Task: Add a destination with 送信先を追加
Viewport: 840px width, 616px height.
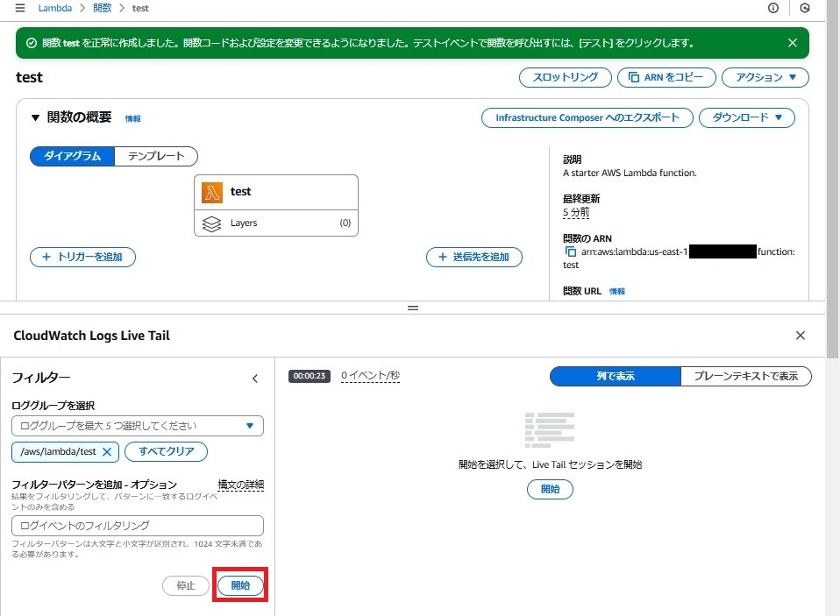Action: click(x=474, y=257)
